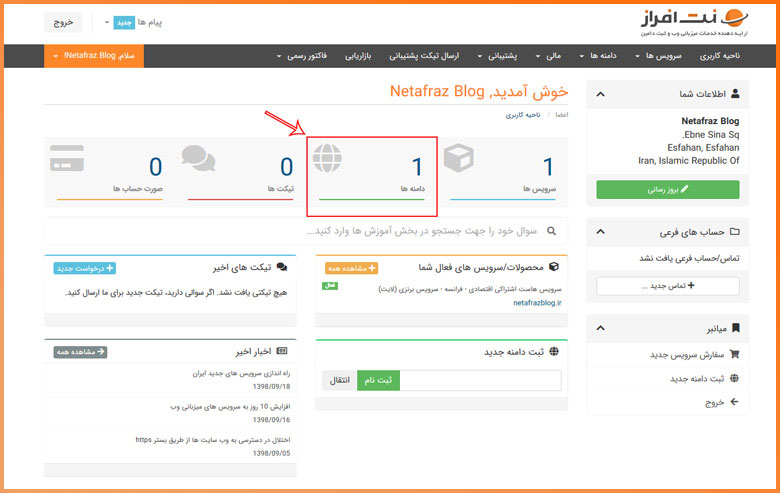Click the blue درخواست جدید button
The height and width of the screenshot is (493, 780).
(x=85, y=268)
